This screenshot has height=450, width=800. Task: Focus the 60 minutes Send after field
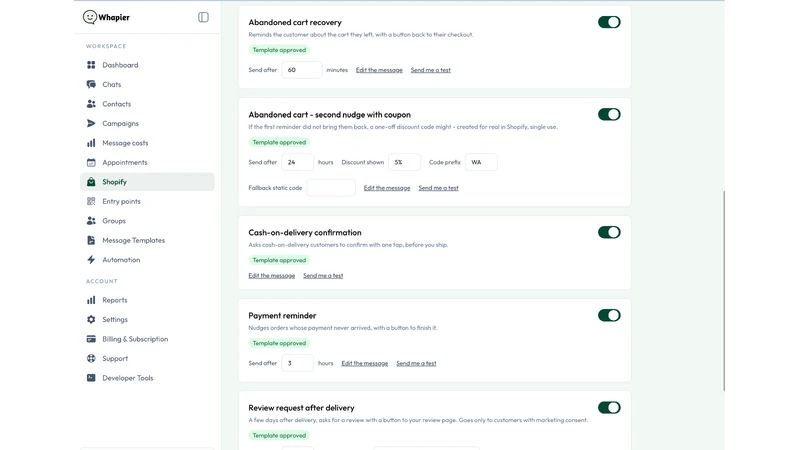(x=302, y=70)
